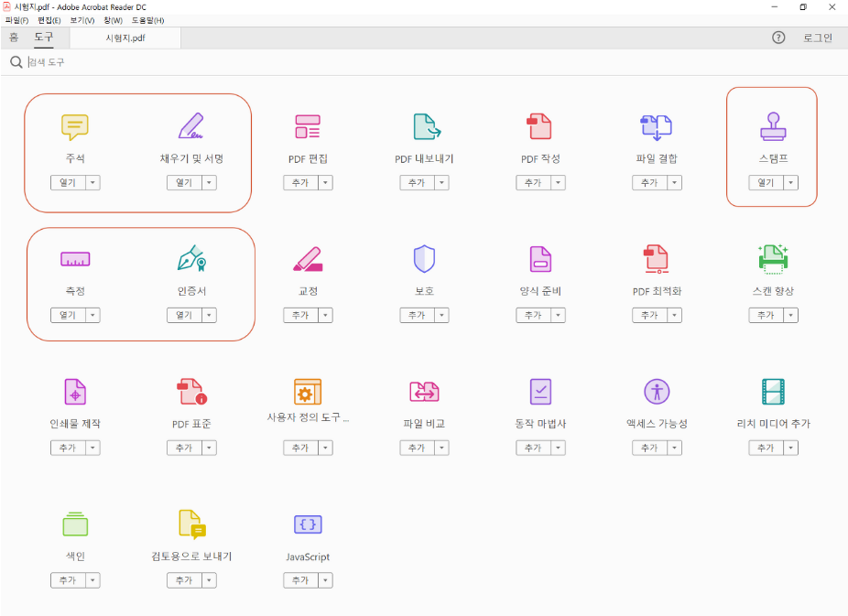This screenshot has width=848, height=616.
Task: Select the 주석 comment tool icon
Action: pyautogui.click(x=75, y=127)
